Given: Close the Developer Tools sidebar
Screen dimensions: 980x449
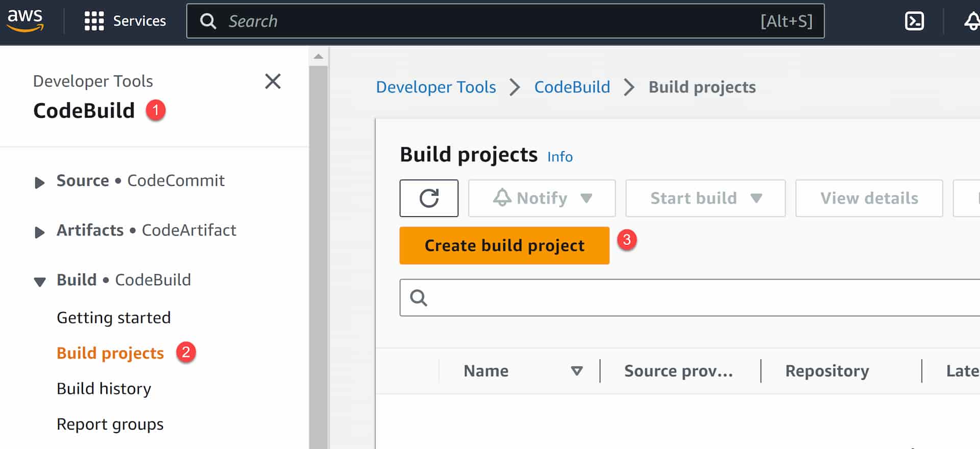Looking at the screenshot, I should coord(273,81).
